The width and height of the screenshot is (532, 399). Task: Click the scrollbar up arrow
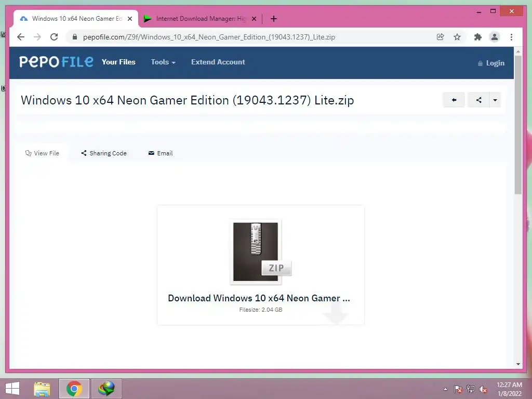coord(518,51)
